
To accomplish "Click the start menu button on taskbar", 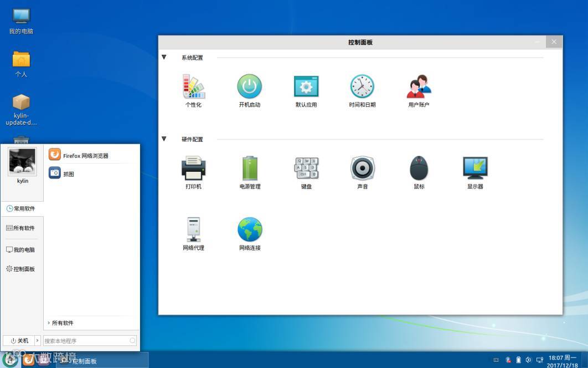I will 10,360.
